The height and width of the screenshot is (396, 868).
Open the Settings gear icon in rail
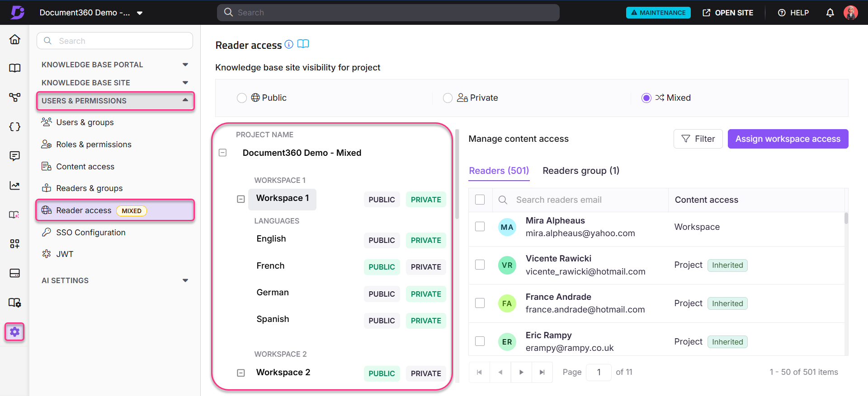[15, 332]
